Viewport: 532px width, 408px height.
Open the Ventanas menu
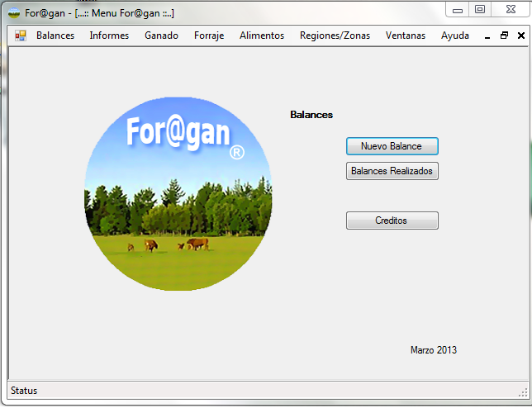pyautogui.click(x=406, y=36)
